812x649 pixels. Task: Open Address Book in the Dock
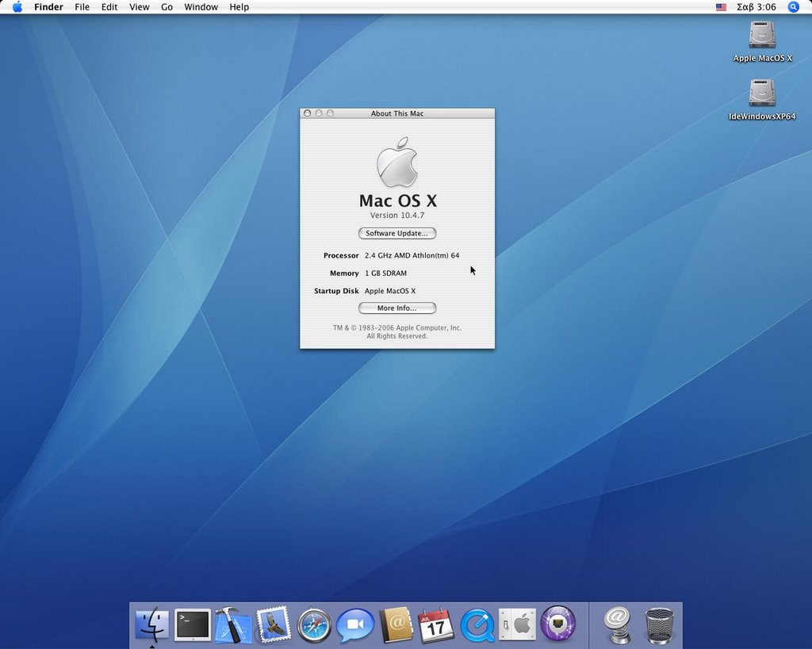[x=396, y=624]
